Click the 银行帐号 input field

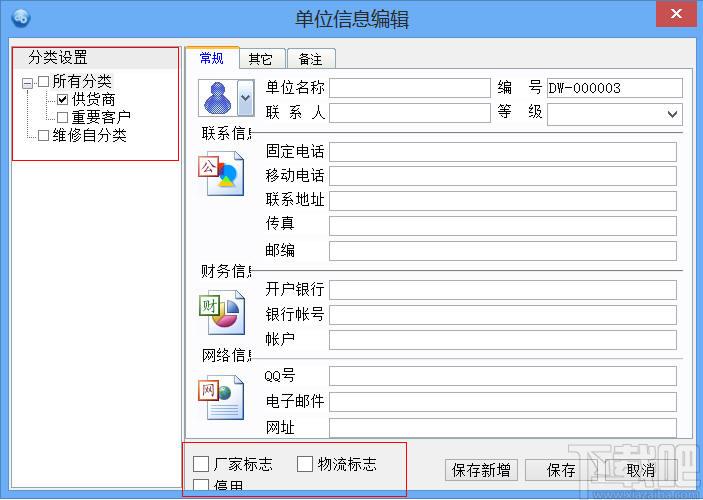(503, 315)
